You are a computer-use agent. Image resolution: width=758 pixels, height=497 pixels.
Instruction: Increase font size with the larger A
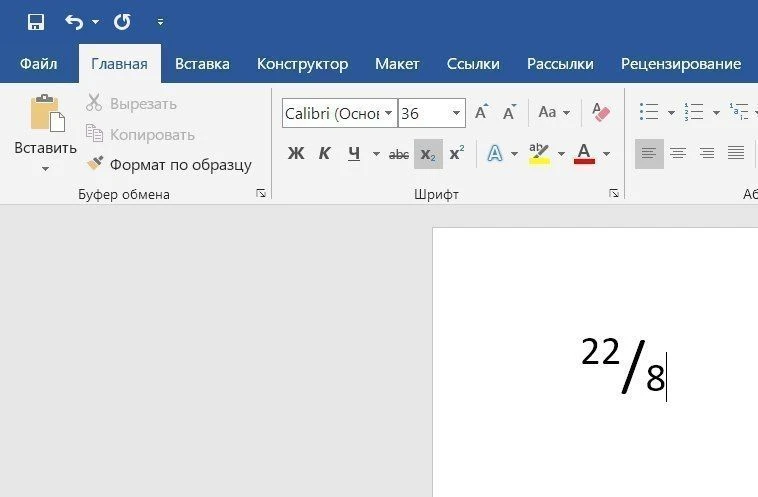pos(481,112)
